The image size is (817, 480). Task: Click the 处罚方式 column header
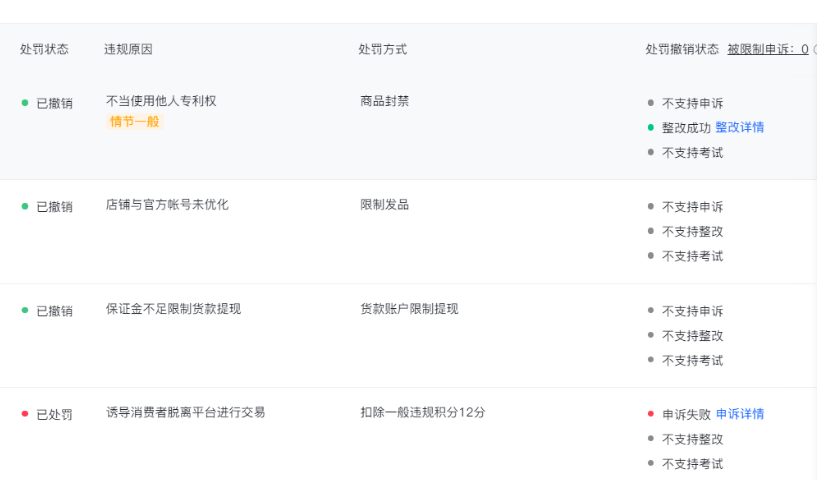coord(383,49)
